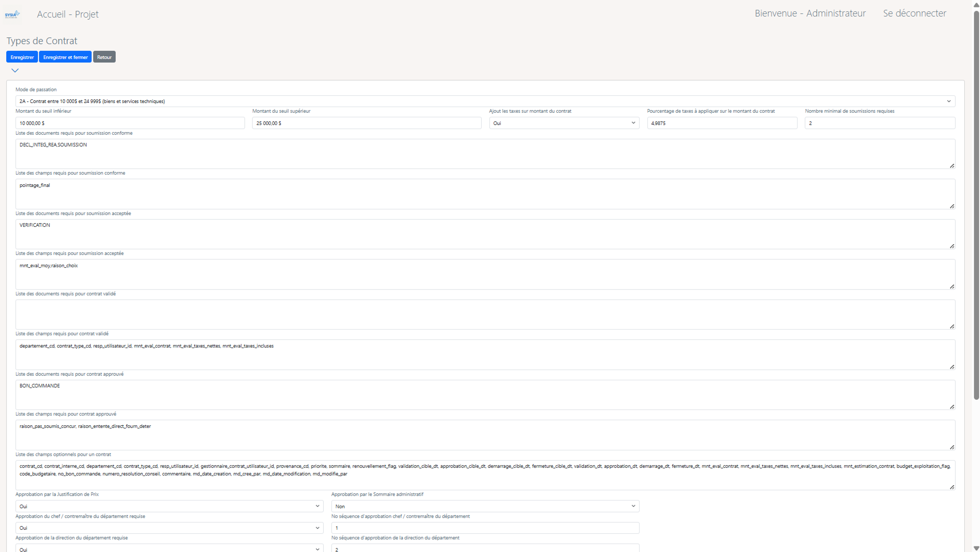Click the SYSIA logo icon
Screen dimensions: 980x552
[12, 15]
